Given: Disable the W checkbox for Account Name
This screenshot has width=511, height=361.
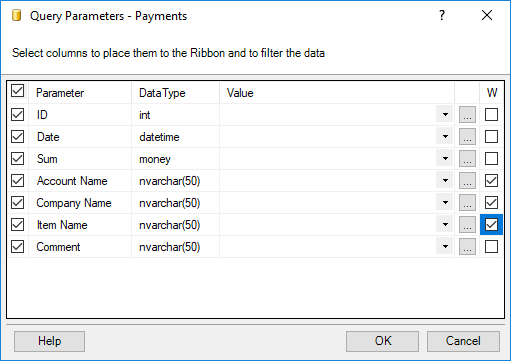Looking at the screenshot, I should (x=491, y=181).
